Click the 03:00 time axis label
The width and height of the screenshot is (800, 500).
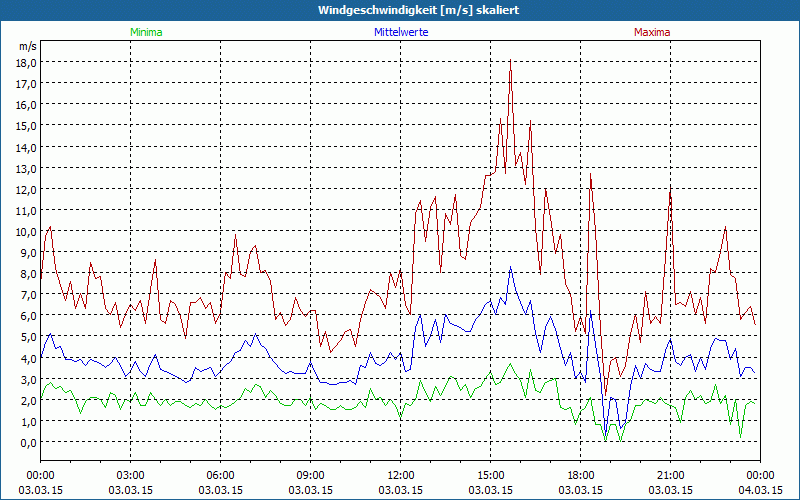[130, 474]
